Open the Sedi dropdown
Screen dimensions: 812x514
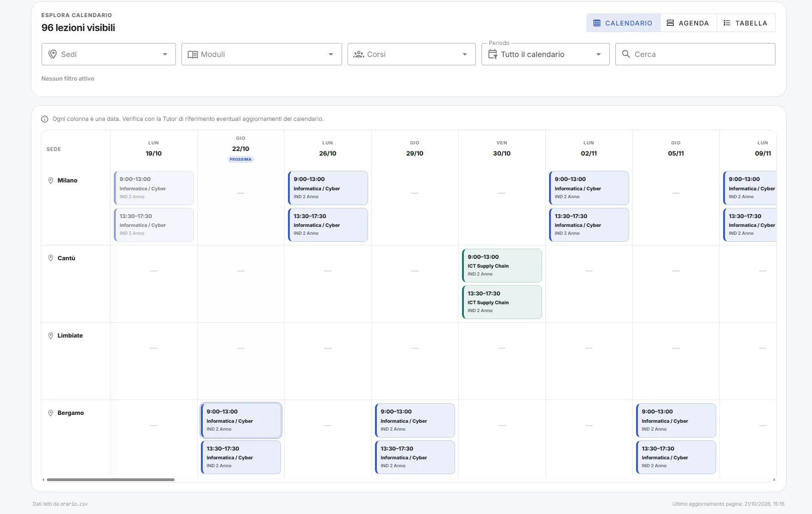pos(109,54)
